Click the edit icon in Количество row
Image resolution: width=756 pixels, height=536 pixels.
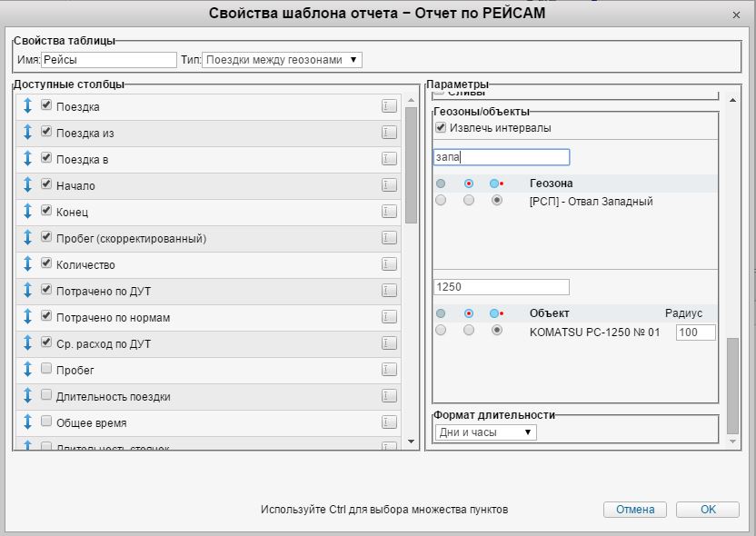coord(389,264)
